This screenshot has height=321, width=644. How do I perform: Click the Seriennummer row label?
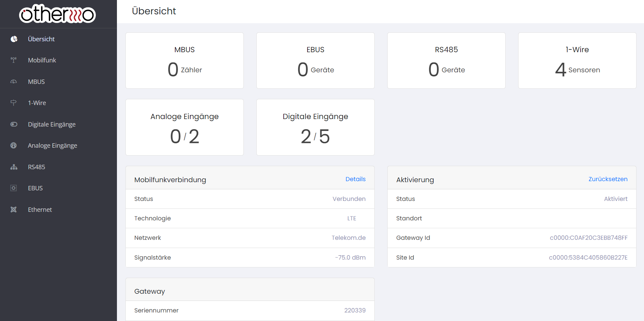coord(156,310)
